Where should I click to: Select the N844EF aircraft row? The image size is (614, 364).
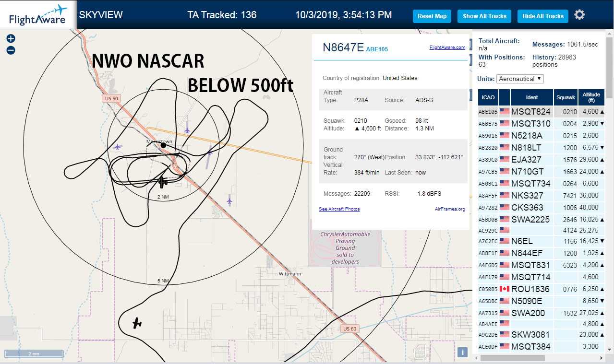(542, 253)
